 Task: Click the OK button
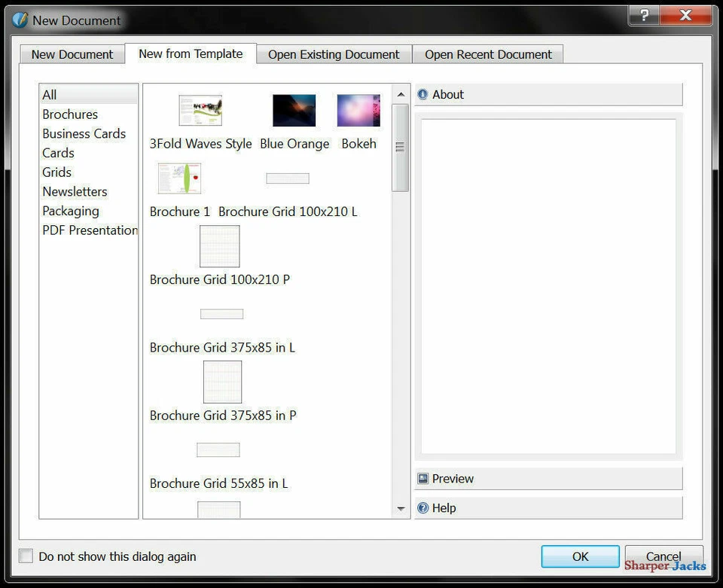580,556
